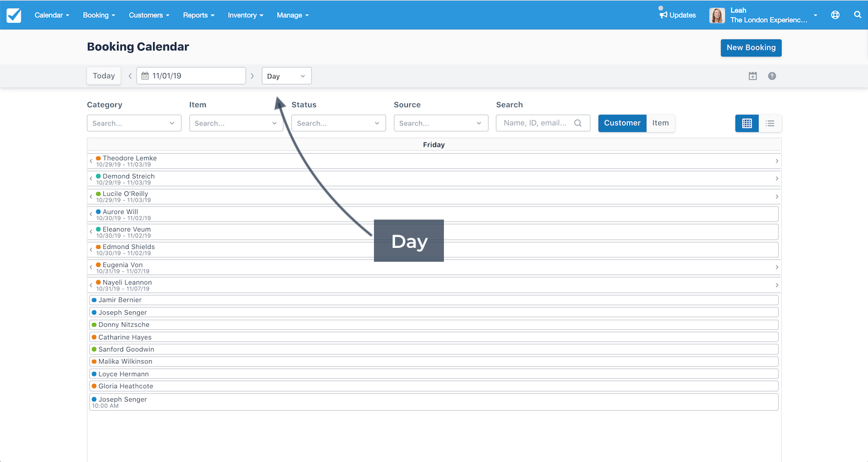Screen dimensions: 868x462
Task: Click the Friday column header
Action: tap(434, 145)
